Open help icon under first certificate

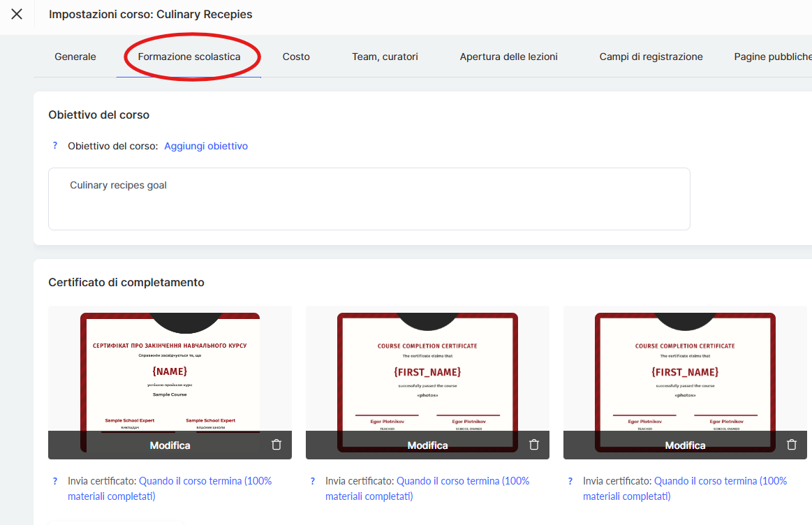(x=55, y=481)
